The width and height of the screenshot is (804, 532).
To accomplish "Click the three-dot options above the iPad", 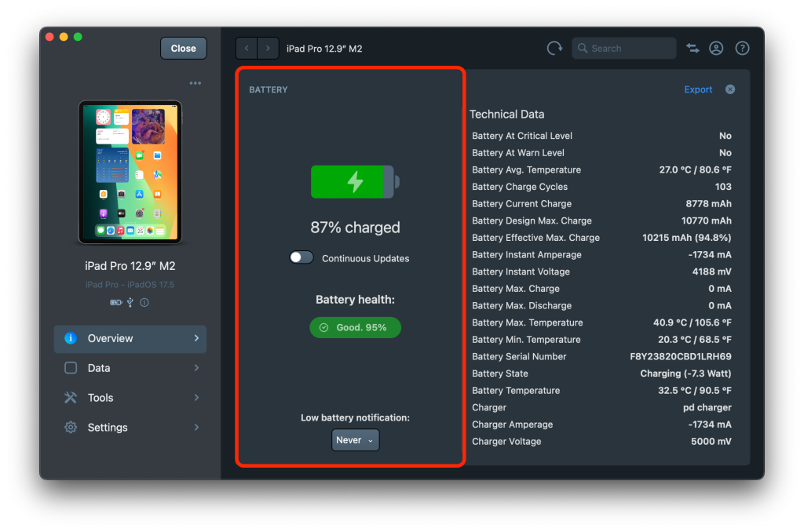I will (196, 83).
